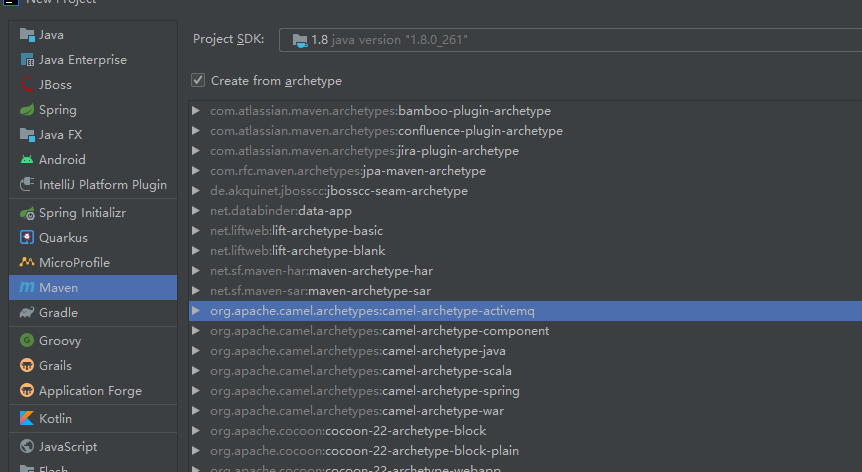The height and width of the screenshot is (472, 862).
Task: Expand lift-archetype-blank node
Action: [196, 251]
